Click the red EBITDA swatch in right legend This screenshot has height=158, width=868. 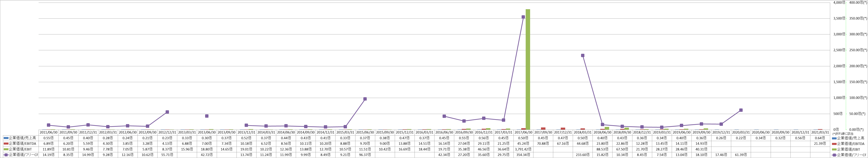(x=835, y=144)
